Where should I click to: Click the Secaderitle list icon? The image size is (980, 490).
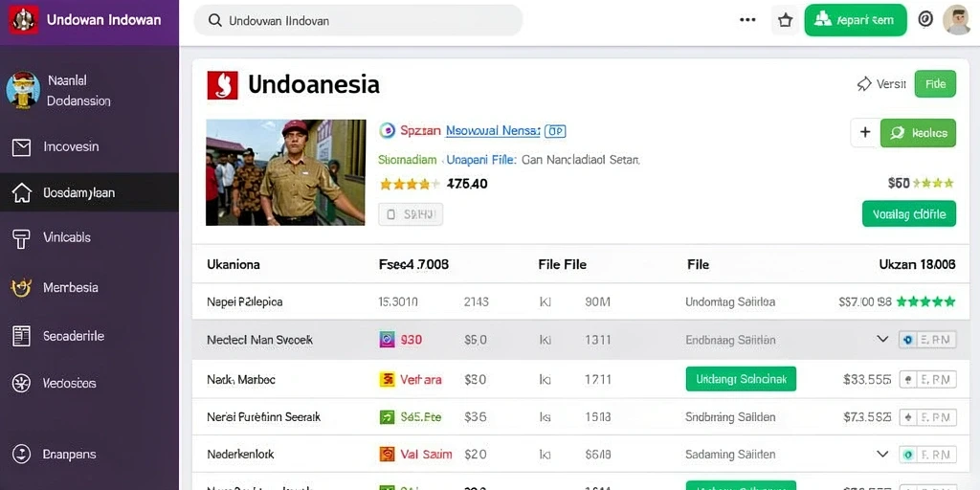(x=21, y=336)
